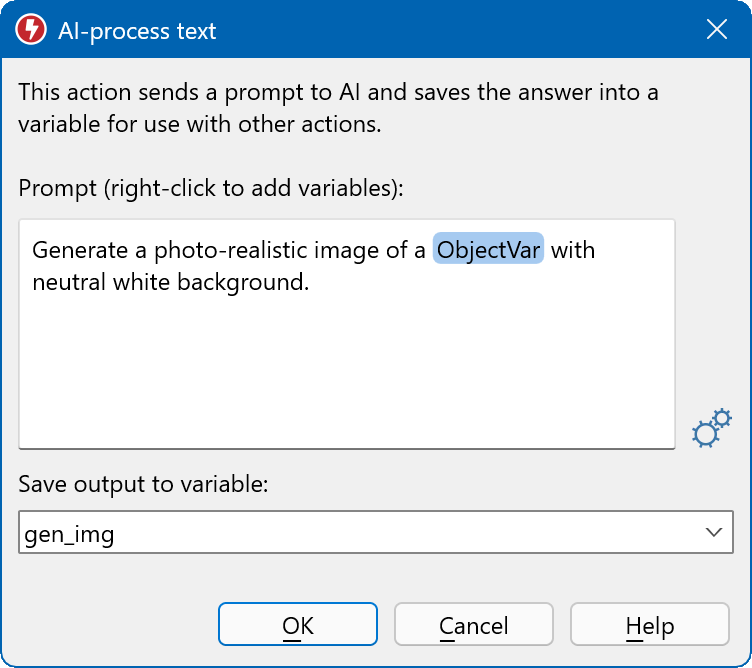The height and width of the screenshot is (668, 752).
Task: Click the red lightning bolt app icon
Action: click(31, 31)
